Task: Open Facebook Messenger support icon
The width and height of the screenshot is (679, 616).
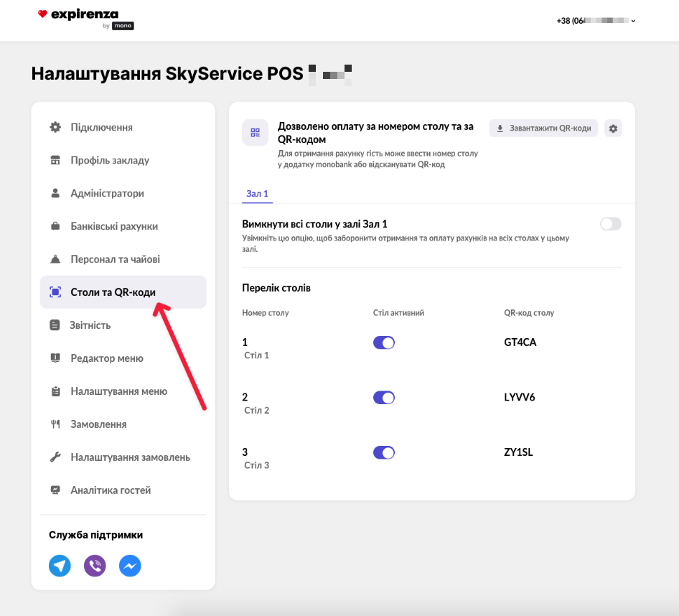Action: pos(130,566)
